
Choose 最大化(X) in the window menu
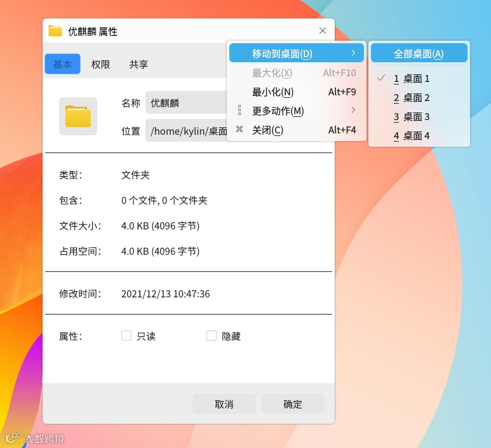pos(296,73)
